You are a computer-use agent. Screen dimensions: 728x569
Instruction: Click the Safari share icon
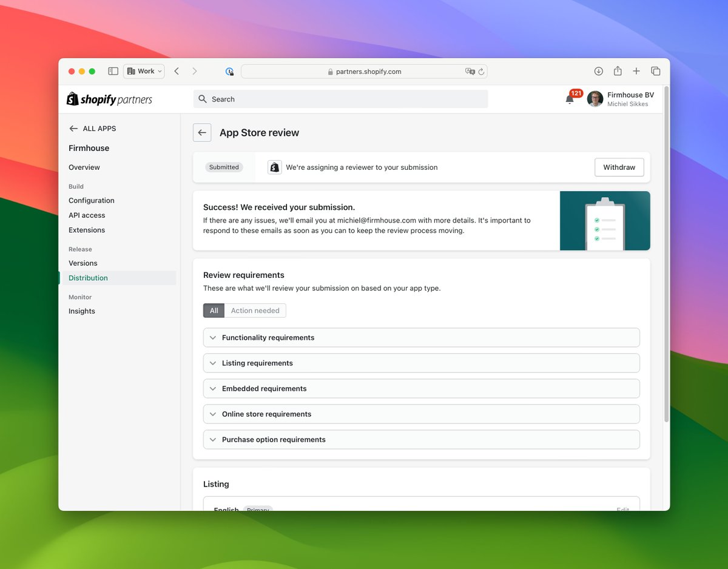[618, 71]
